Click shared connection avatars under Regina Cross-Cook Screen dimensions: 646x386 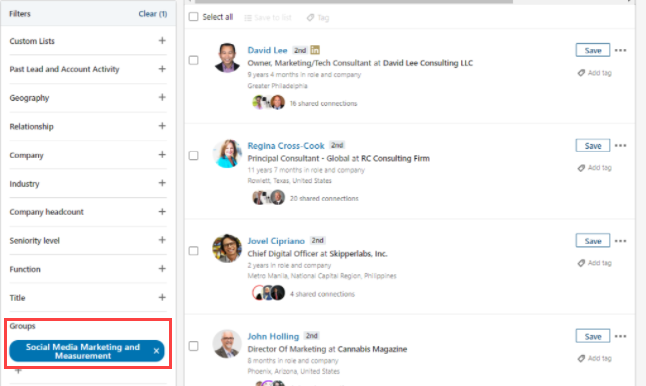(x=269, y=197)
